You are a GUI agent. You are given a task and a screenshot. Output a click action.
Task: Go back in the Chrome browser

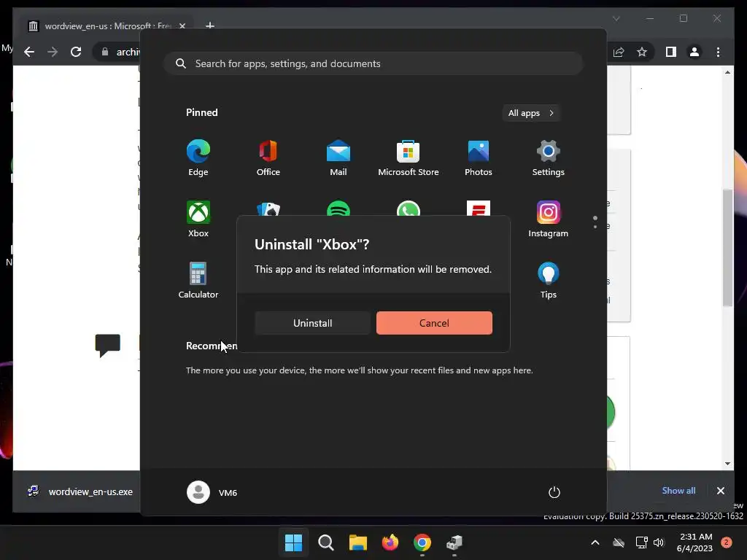click(29, 52)
